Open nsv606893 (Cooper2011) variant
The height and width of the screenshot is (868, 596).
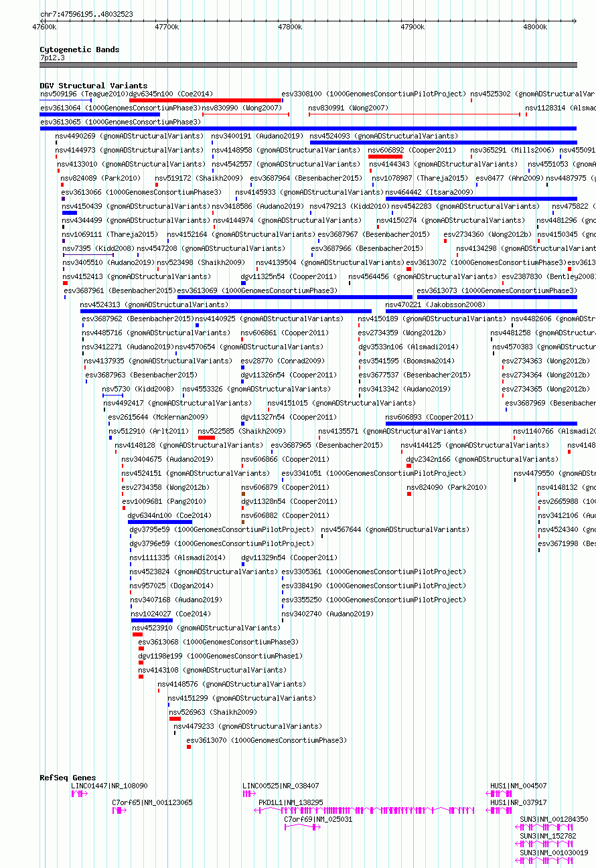429,417
